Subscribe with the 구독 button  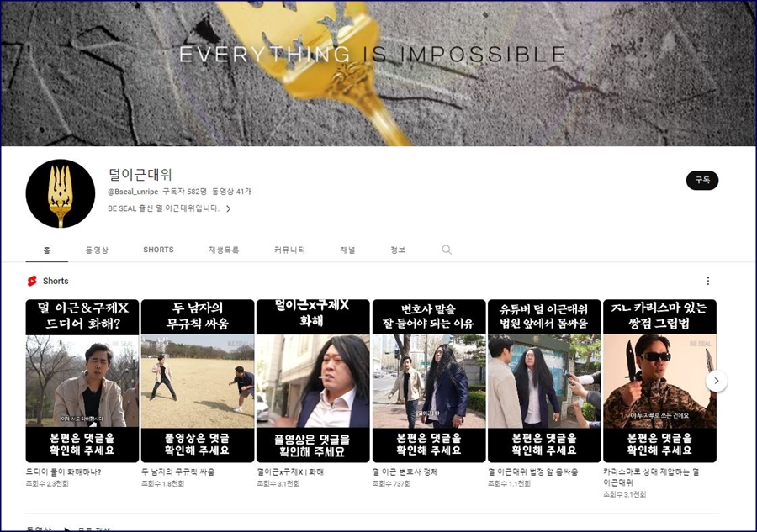(702, 181)
